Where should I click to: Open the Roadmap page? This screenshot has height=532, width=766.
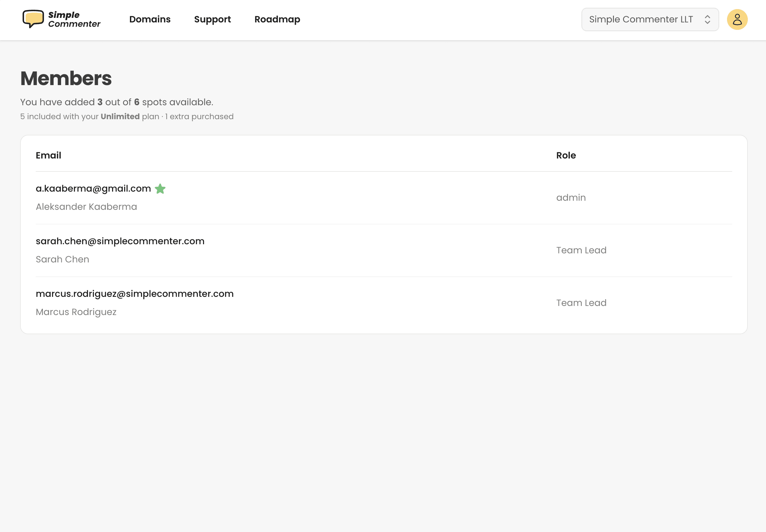click(277, 19)
